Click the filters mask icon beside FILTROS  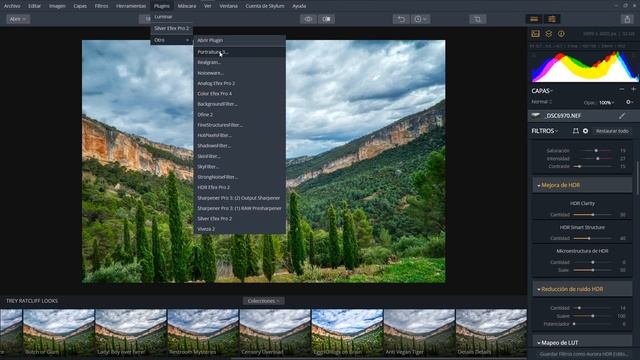point(576,131)
